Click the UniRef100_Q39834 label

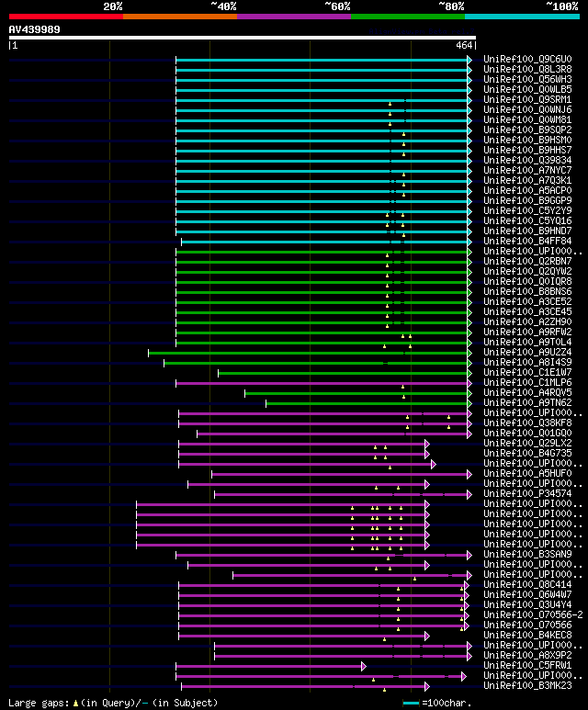pos(527,161)
